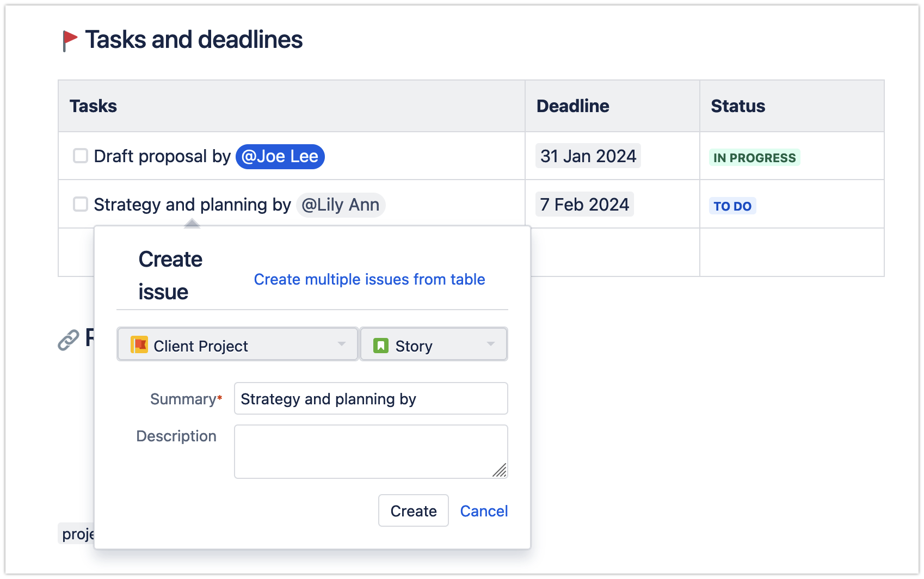Viewport: 924px width, 579px height.
Task: Click the Client Project avatar icon
Action: coord(138,344)
